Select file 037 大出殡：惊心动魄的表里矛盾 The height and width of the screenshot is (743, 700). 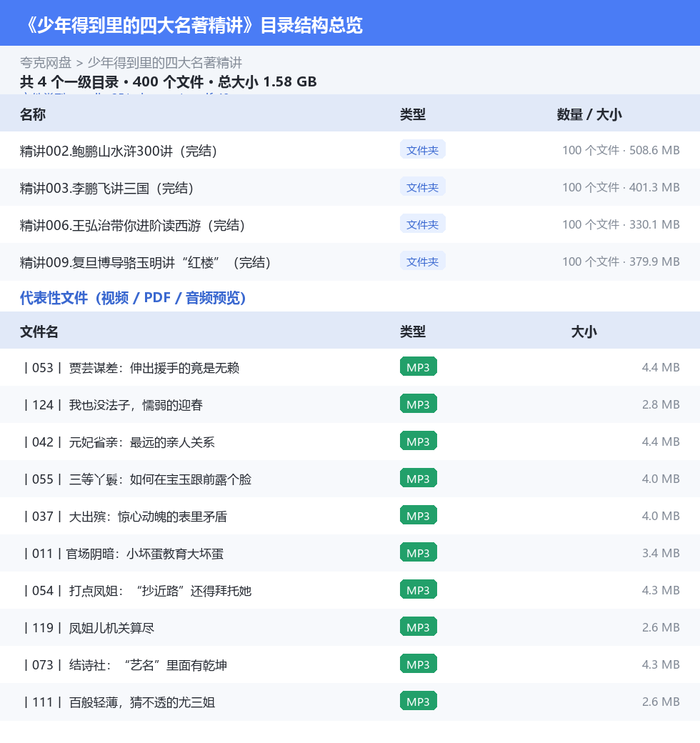point(124,516)
